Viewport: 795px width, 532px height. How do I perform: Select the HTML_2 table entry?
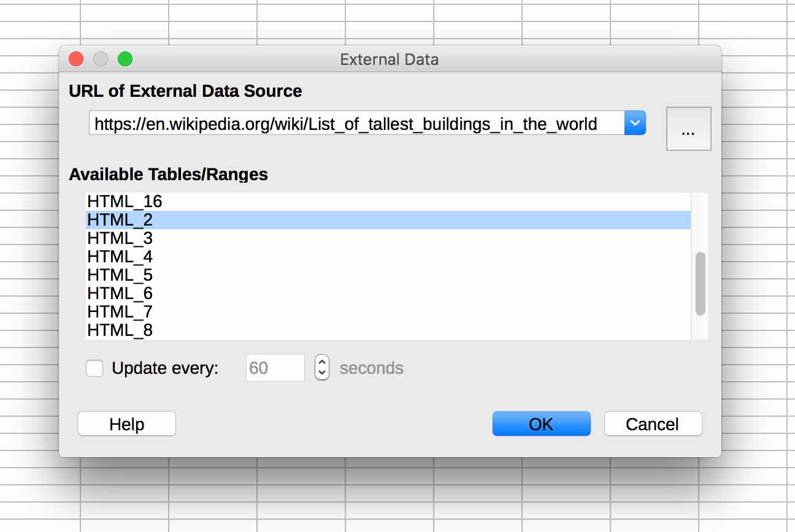[388, 220]
